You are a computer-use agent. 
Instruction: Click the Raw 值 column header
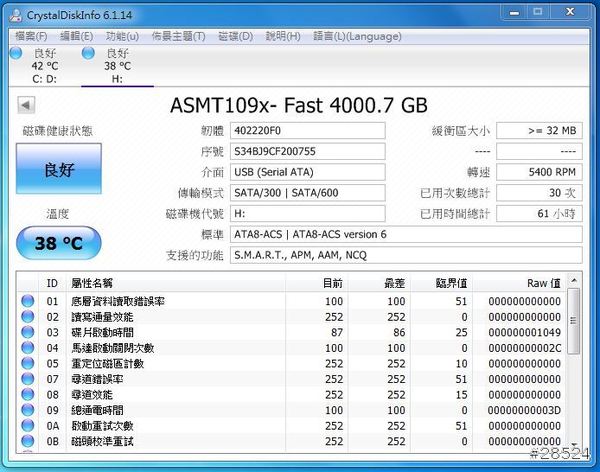(519, 283)
